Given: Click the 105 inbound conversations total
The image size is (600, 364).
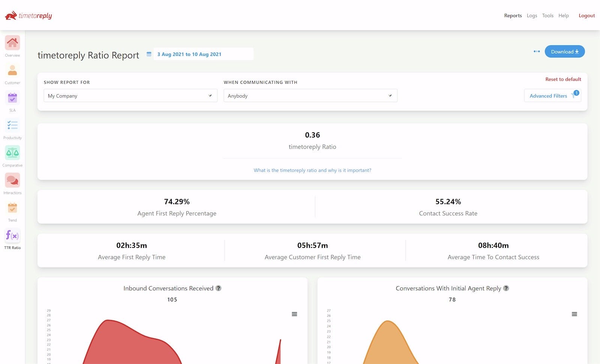Looking at the screenshot, I should coord(172,300).
